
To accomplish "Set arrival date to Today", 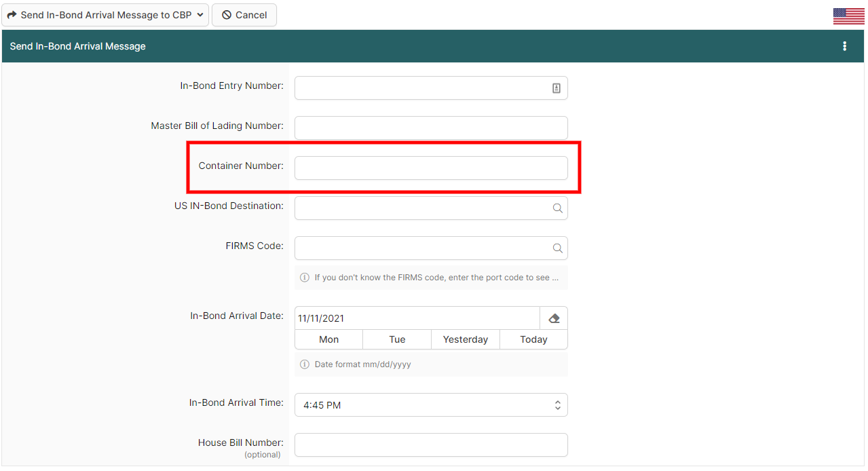I will click(533, 339).
